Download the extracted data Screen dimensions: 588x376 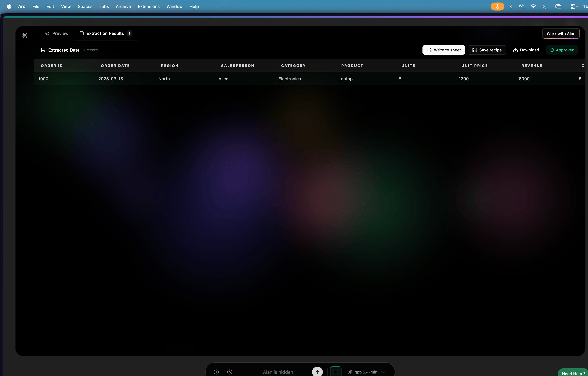526,50
